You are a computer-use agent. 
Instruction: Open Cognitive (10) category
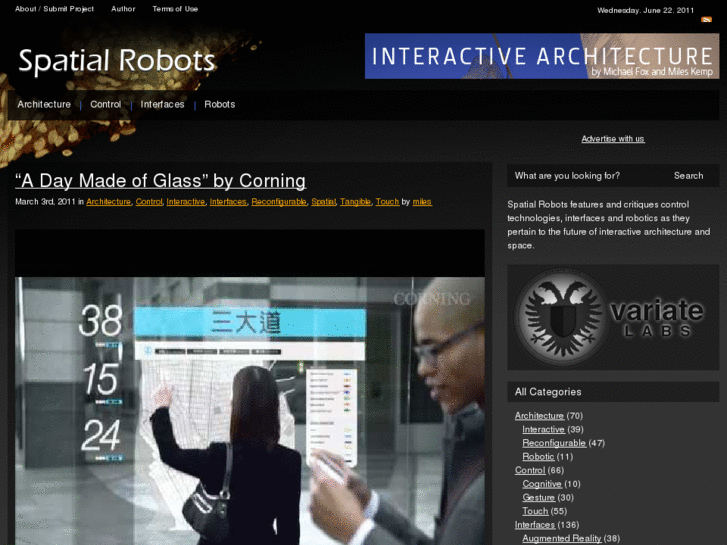point(542,484)
